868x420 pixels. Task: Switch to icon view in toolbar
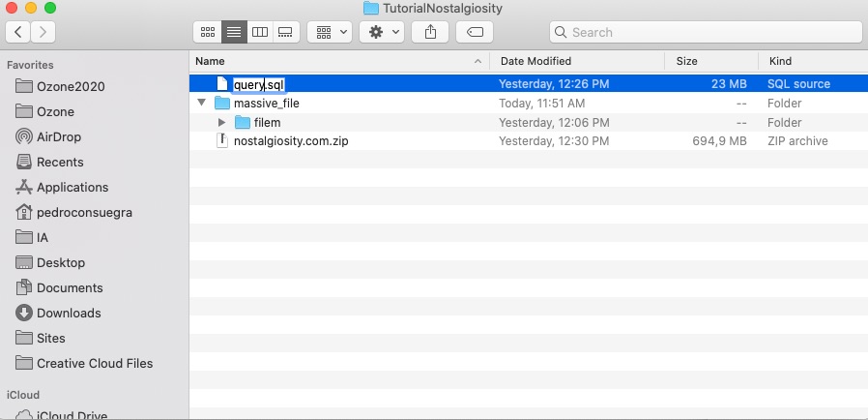coord(207,32)
